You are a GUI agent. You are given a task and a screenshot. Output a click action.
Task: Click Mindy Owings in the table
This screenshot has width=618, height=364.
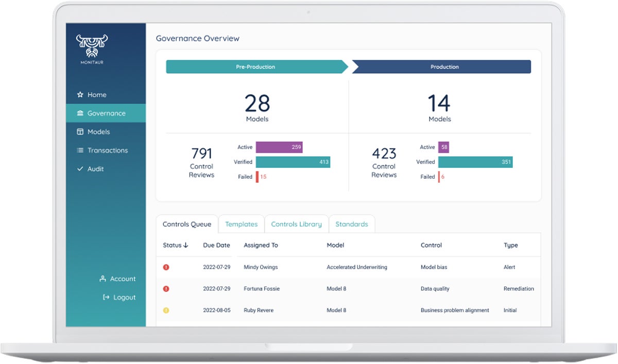coord(261,267)
